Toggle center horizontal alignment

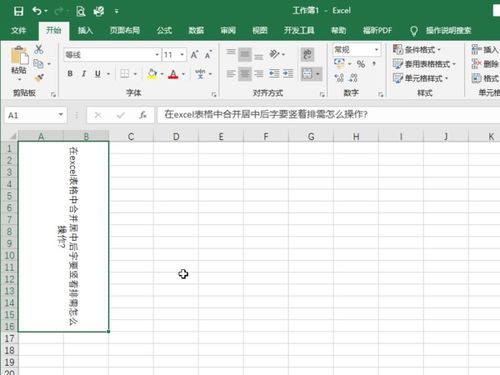click(245, 74)
